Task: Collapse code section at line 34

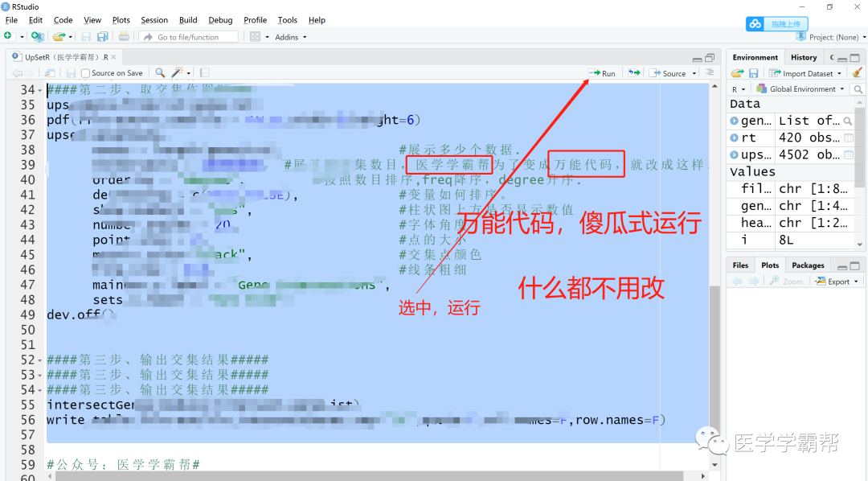Action: tap(40, 90)
